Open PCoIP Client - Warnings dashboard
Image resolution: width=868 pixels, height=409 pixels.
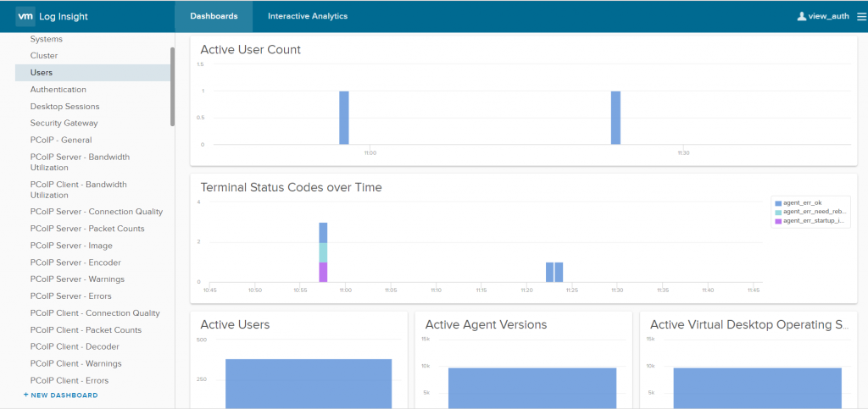point(75,363)
